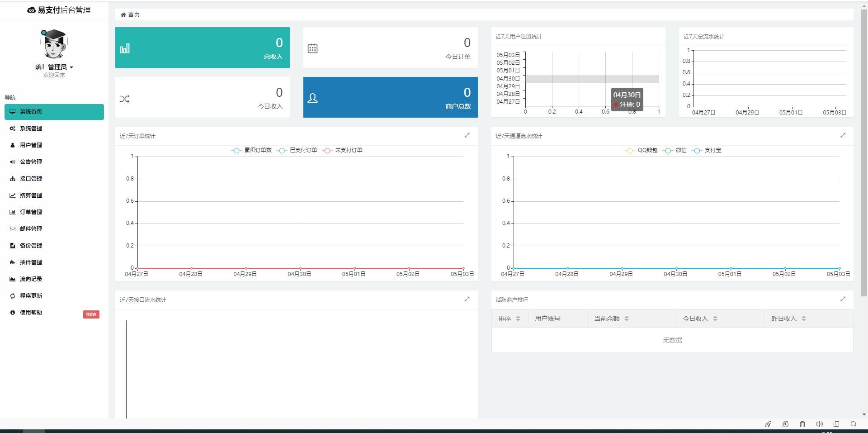The width and height of the screenshot is (868, 433).
Task: Expand the 近7天通道流水统计 panel to fullscreen
Action: (843, 135)
